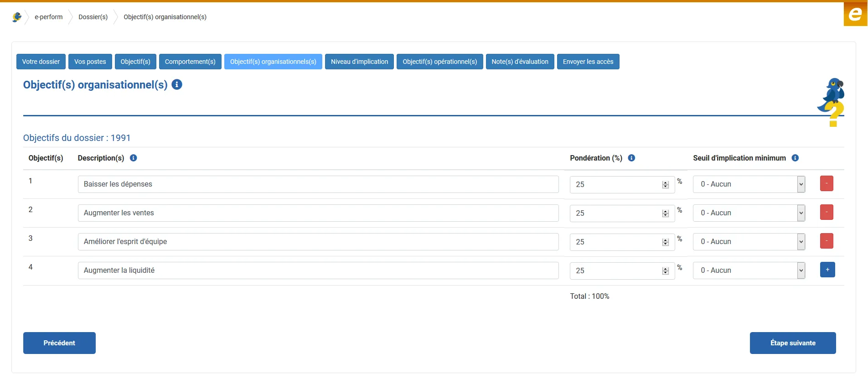
Task: Remove objective 1 with red minus button
Action: (x=826, y=183)
